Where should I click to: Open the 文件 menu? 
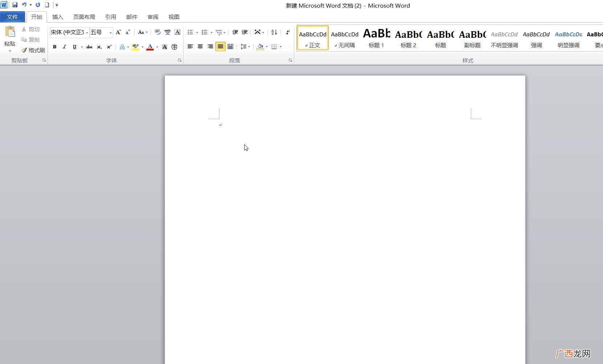point(12,17)
